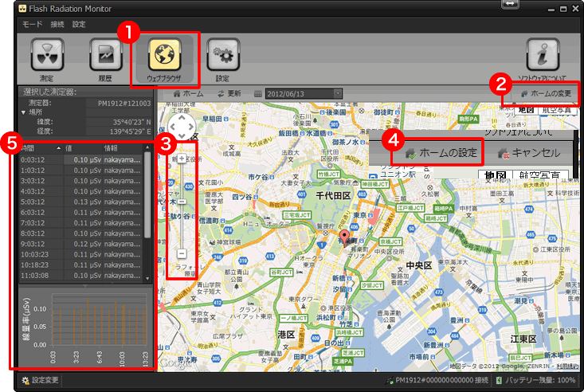The width and height of the screenshot is (584, 392).
Task: Click the measurement table scrollbar thumb
Action: pyautogui.click(x=147, y=194)
